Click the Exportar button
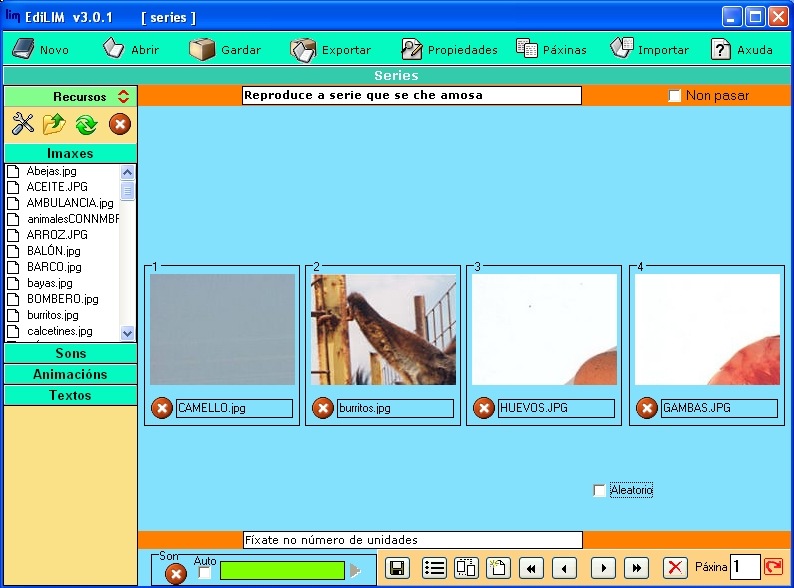 click(x=331, y=49)
